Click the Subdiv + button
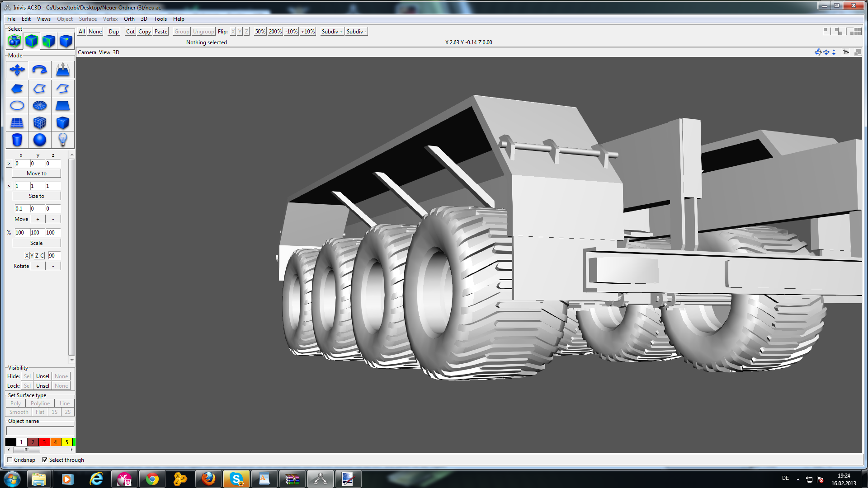The image size is (868, 488). pyautogui.click(x=332, y=32)
